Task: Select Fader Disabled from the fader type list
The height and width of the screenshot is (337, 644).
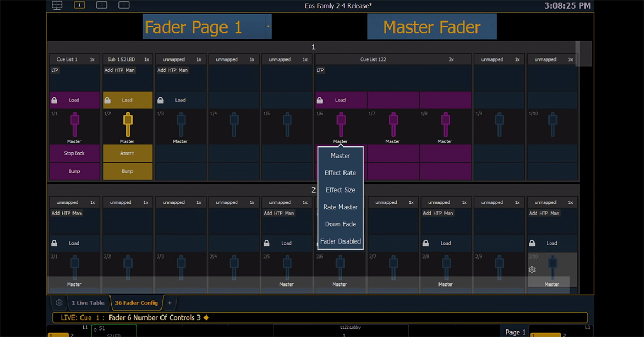Action: (x=340, y=241)
